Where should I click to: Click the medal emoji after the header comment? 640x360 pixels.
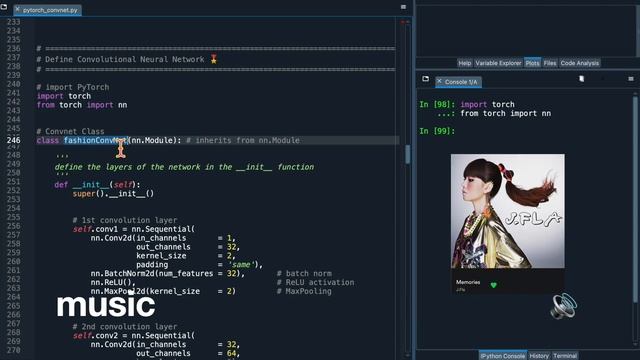pos(214,59)
